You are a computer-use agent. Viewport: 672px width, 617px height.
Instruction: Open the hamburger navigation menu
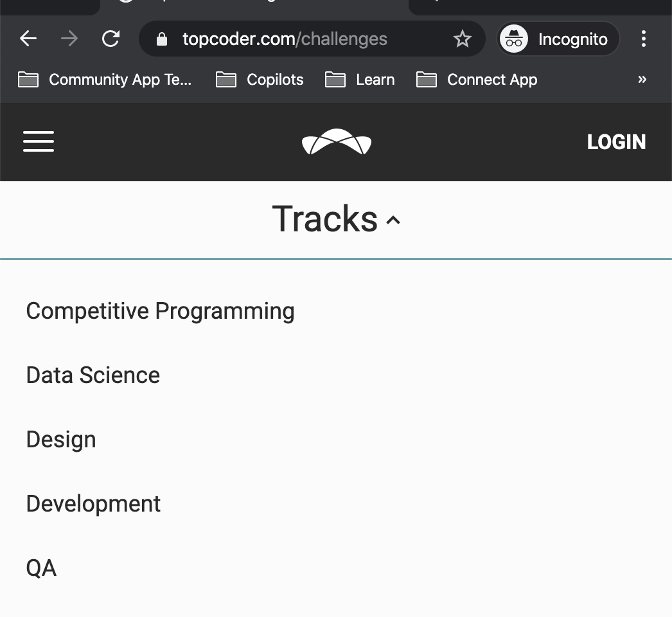[39, 141]
